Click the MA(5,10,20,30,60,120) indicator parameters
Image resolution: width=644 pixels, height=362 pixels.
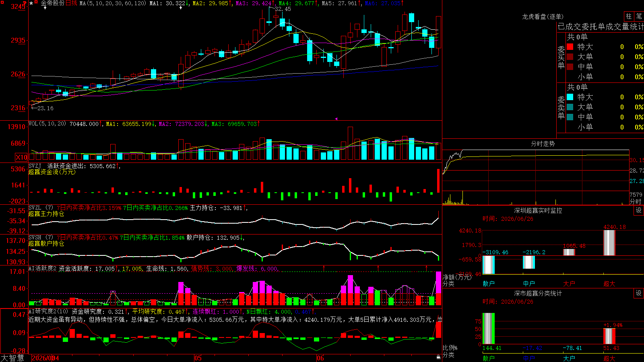(113, 3)
